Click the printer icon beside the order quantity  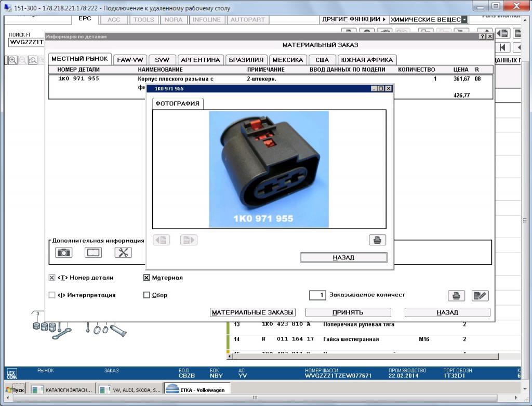(456, 295)
